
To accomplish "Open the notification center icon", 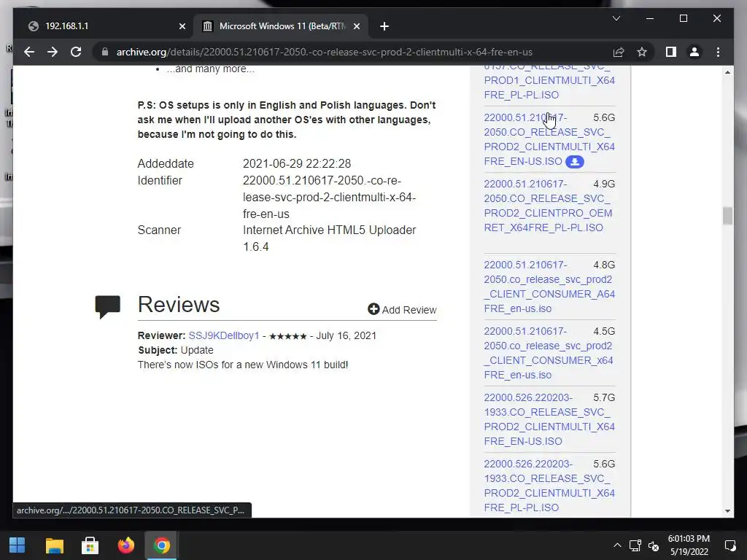I will pos(729,545).
